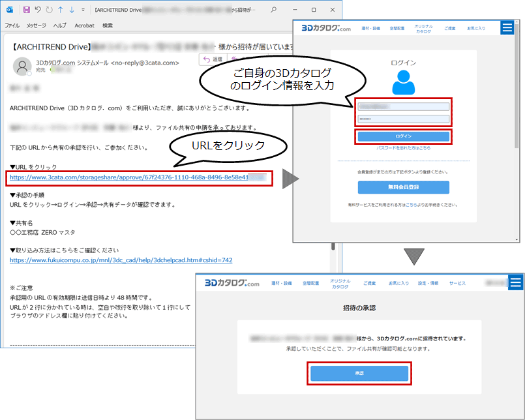Open the ファイル menu
The height and width of the screenshot is (420, 525).
[12, 25]
